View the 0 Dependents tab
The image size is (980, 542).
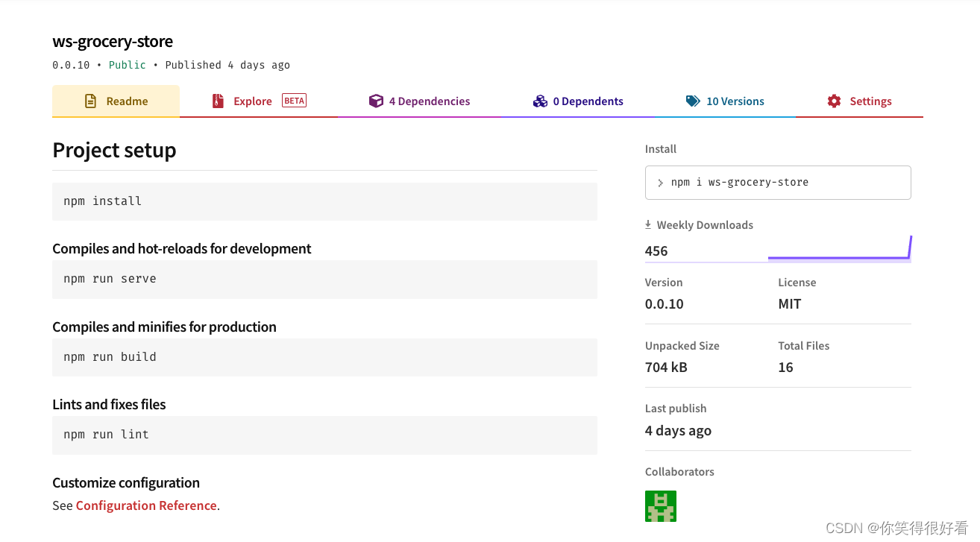(x=578, y=101)
